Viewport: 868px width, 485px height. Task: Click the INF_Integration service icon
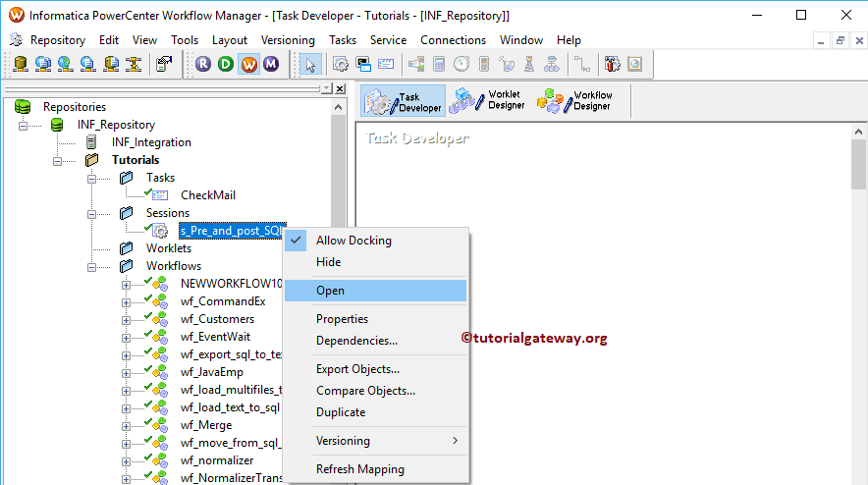click(91, 142)
